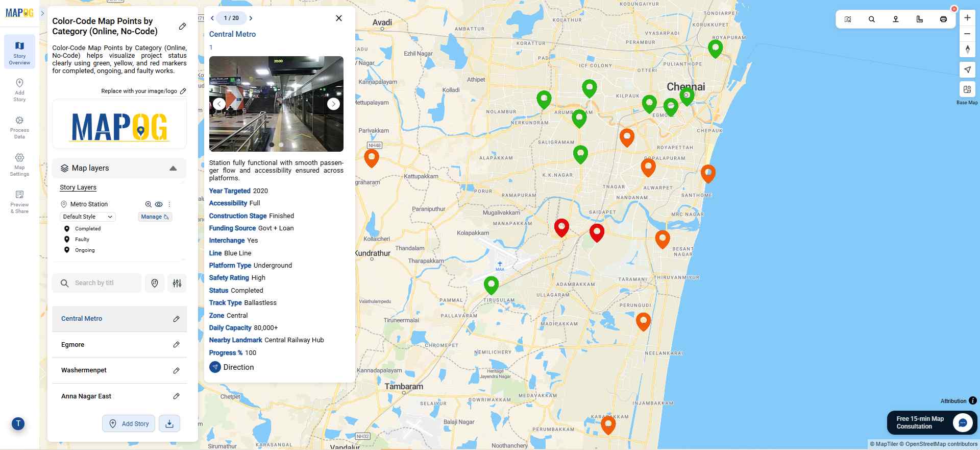
Task: Click the Manage style button
Action: (155, 217)
